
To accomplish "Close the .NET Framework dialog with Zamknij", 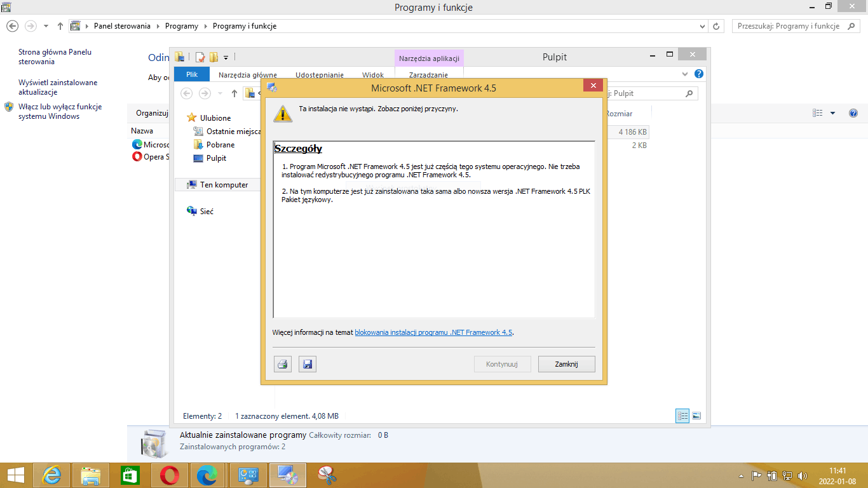I will (566, 364).
